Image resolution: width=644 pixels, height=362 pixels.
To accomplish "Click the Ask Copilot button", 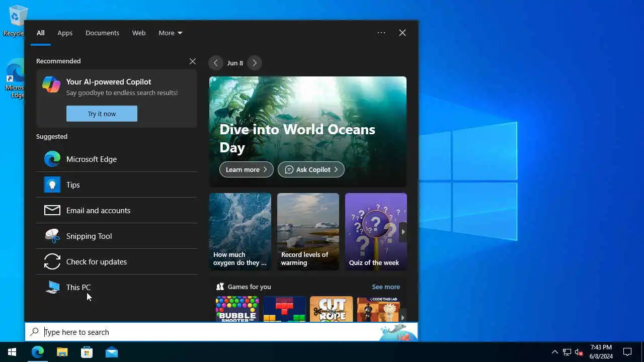I will coord(311,169).
